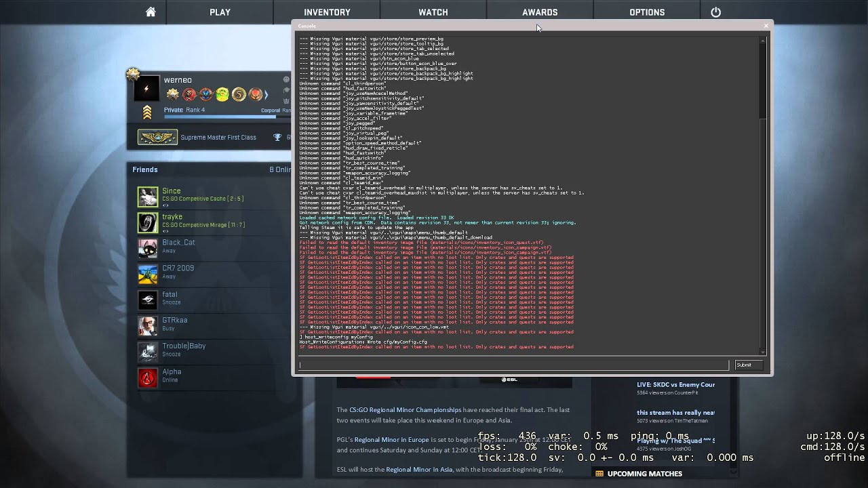Select the second red medal in showcase

pyautogui.click(x=189, y=95)
